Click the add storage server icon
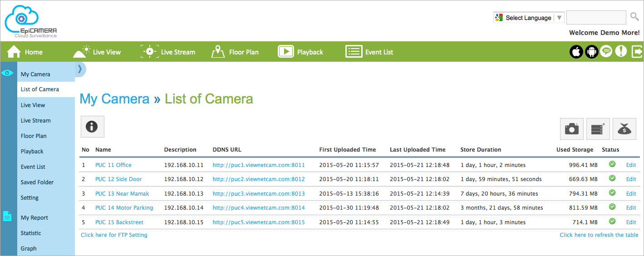Screen dimensions: 644x256 [598, 129]
